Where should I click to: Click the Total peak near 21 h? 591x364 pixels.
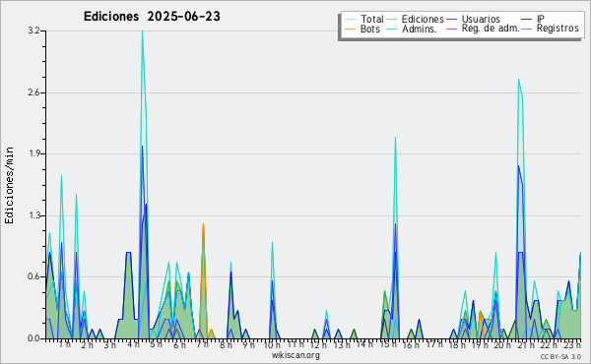[x=519, y=80]
